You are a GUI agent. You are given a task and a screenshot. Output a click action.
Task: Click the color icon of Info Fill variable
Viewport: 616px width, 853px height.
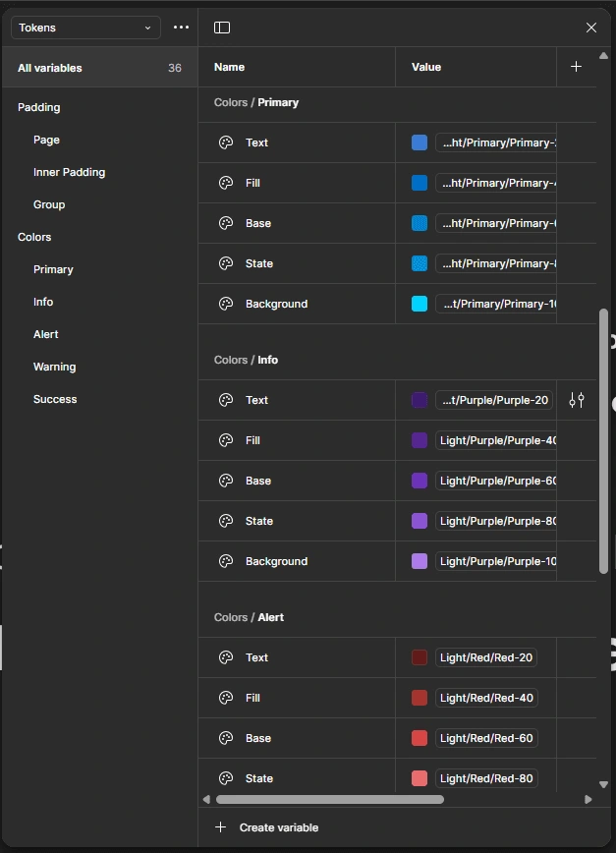tap(226, 440)
